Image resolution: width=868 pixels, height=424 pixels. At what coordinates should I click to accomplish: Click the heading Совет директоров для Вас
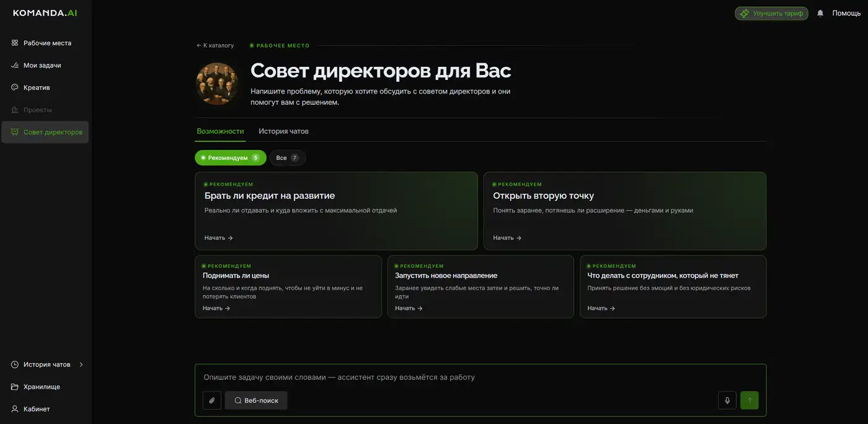click(381, 71)
